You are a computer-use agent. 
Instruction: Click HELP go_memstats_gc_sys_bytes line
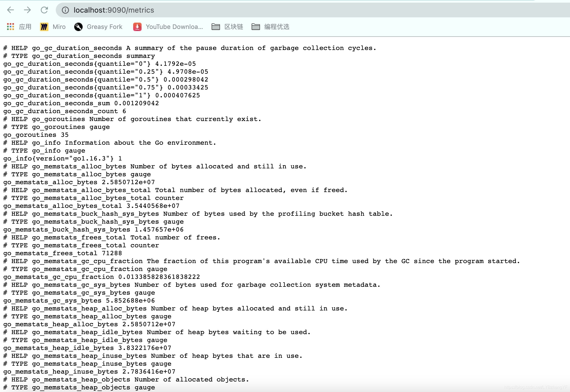(x=192, y=285)
